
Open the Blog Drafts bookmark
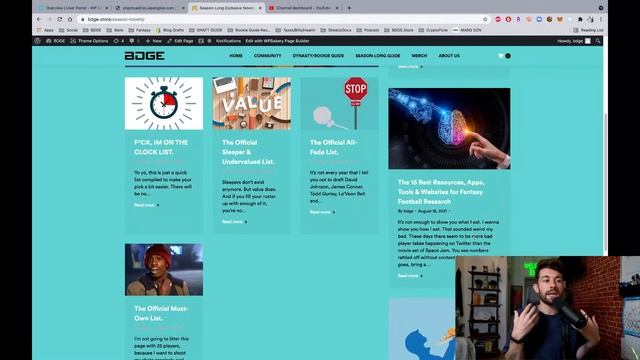pyautogui.click(x=170, y=30)
